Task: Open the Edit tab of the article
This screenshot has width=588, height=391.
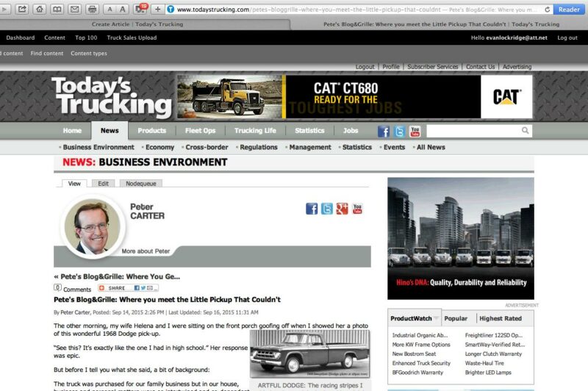Action: [x=103, y=183]
